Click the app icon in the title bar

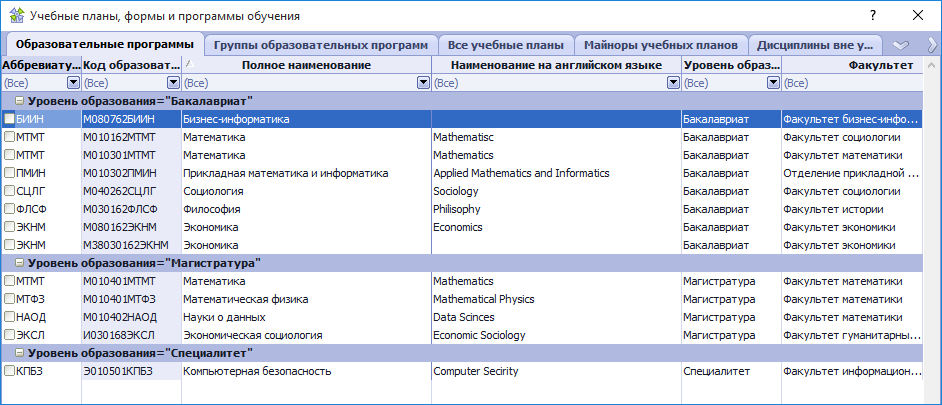point(15,16)
